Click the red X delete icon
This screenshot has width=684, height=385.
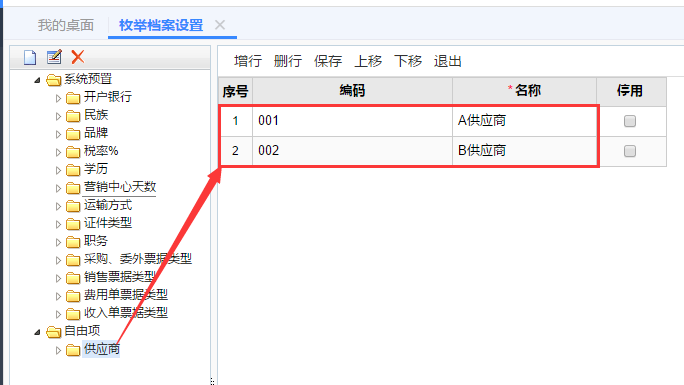pyautogui.click(x=78, y=57)
